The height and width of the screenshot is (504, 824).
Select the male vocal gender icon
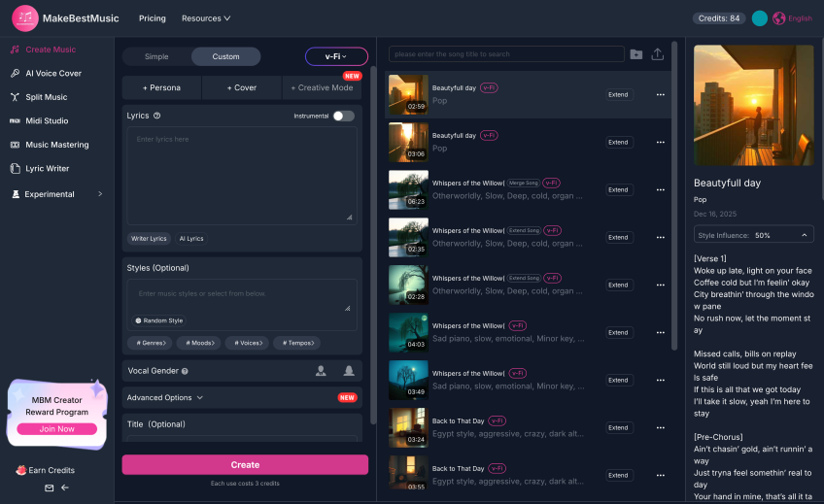click(x=321, y=371)
